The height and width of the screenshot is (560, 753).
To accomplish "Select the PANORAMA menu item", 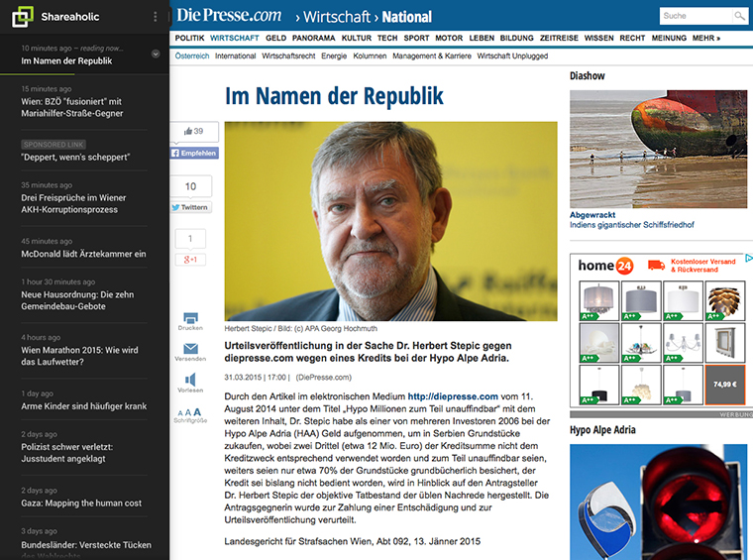I will pos(314,38).
